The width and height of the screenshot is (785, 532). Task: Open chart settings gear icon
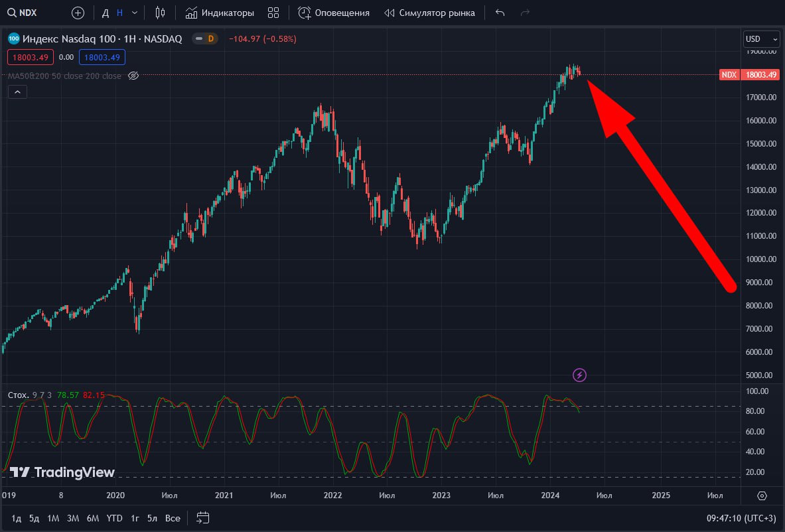tap(762, 496)
